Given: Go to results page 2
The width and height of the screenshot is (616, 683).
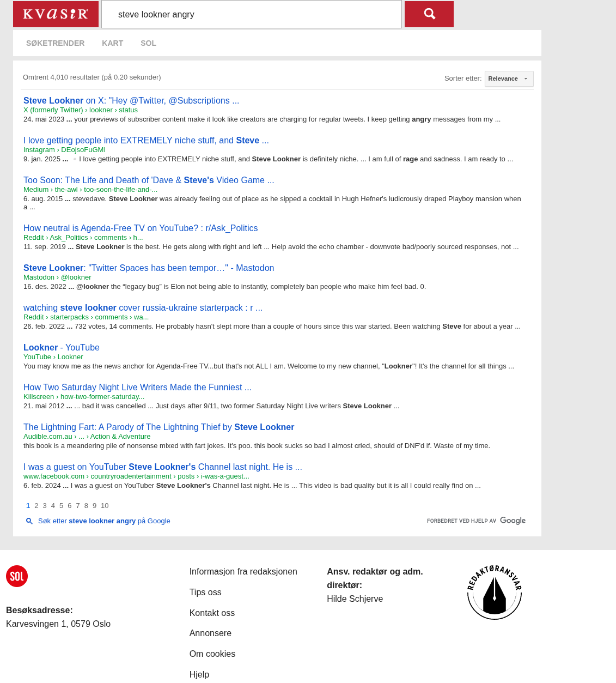Looking at the screenshot, I should tap(36, 506).
